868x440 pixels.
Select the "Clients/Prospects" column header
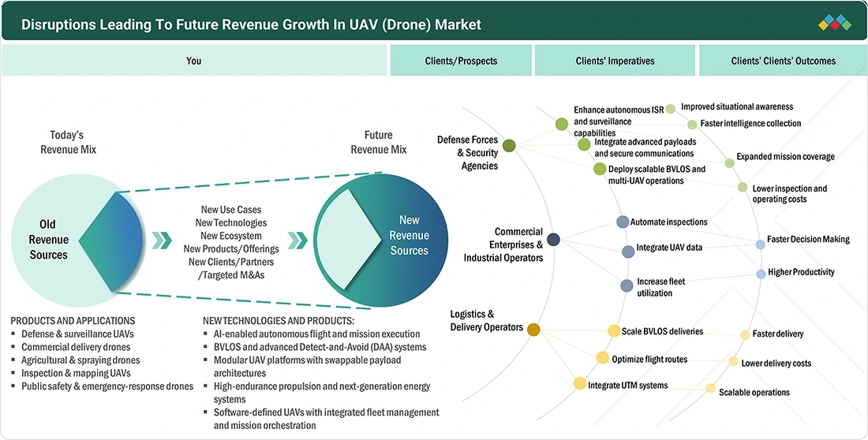coord(461,61)
